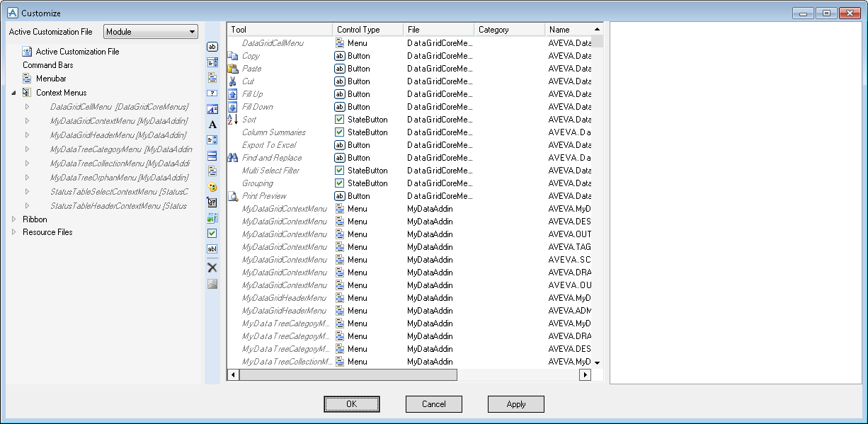This screenshot has width=868, height=424.
Task: Click the Delete X icon in vertical toolbar
Action: coord(212,268)
